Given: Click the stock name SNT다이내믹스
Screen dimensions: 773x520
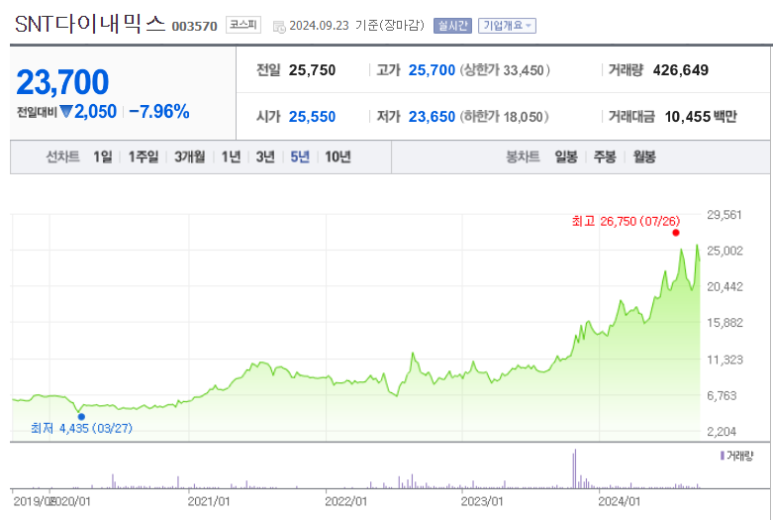Looking at the screenshot, I should coord(90,24).
